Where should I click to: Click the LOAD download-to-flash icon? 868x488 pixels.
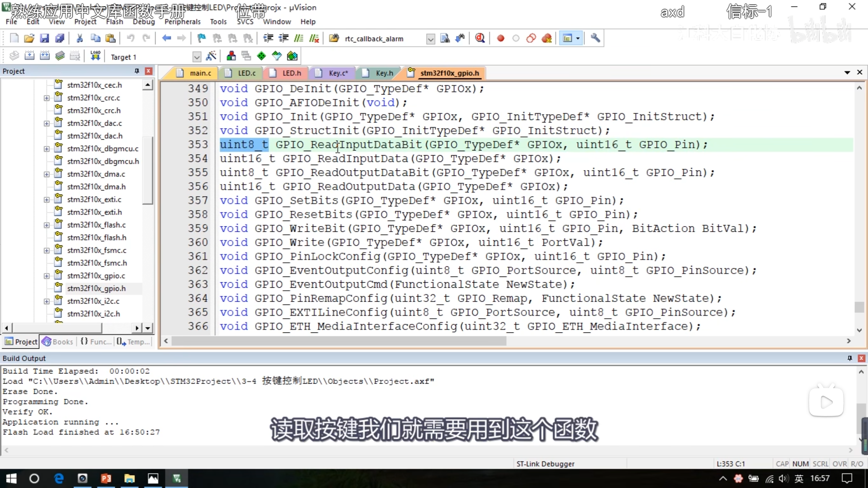[95, 56]
